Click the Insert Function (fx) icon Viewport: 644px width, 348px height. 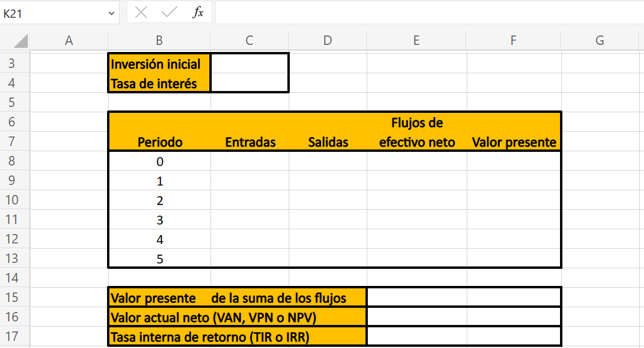(200, 12)
